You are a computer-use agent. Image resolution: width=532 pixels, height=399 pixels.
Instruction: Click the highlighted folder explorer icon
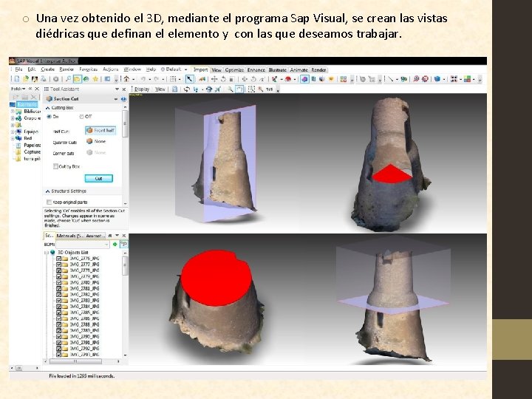[78, 79]
